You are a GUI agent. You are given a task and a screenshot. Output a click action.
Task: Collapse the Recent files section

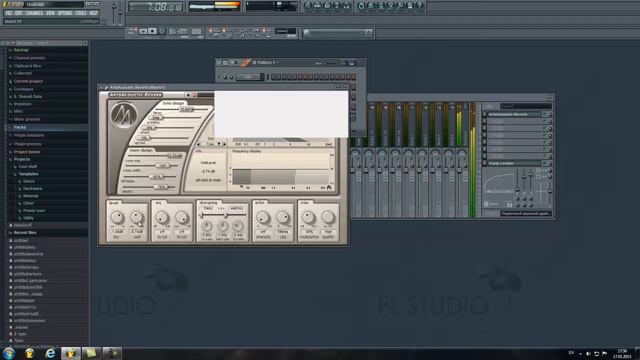[x=25, y=233]
